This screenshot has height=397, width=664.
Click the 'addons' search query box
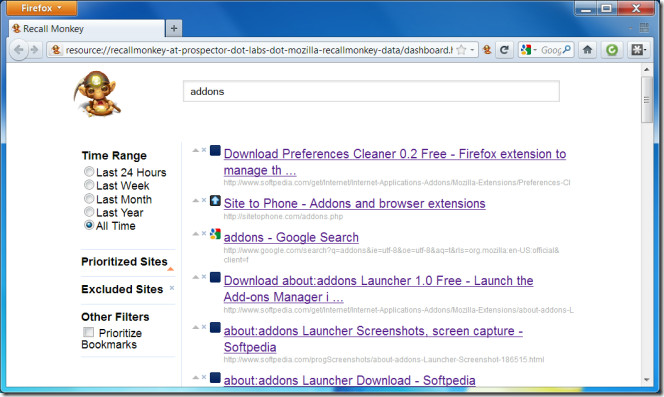tap(371, 91)
